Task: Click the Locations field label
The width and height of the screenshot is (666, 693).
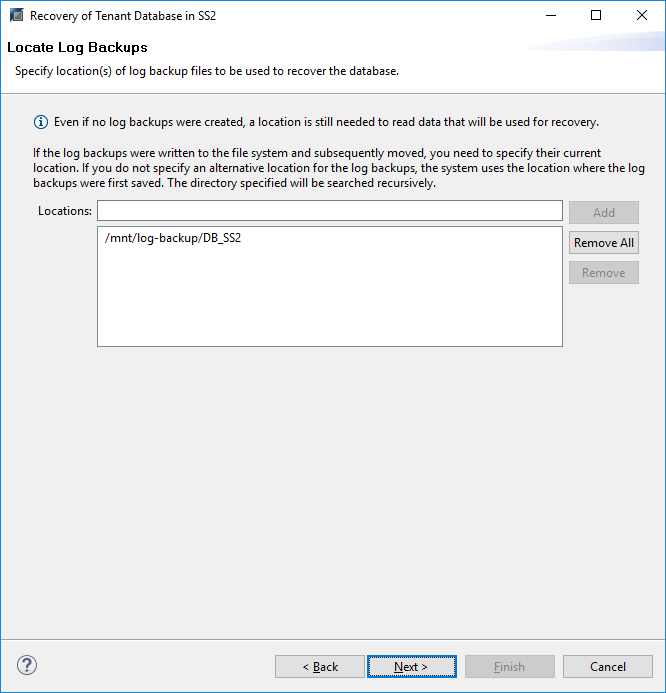Action: [65, 211]
